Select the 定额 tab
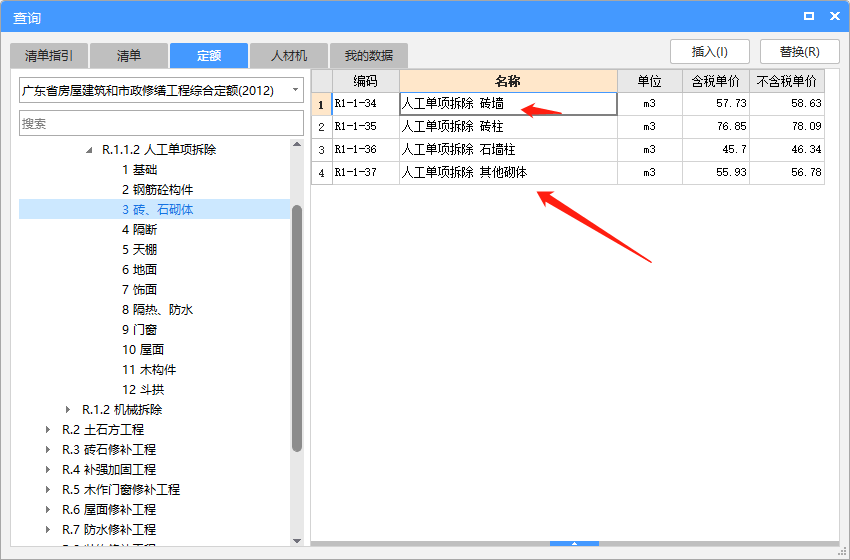 (209, 55)
